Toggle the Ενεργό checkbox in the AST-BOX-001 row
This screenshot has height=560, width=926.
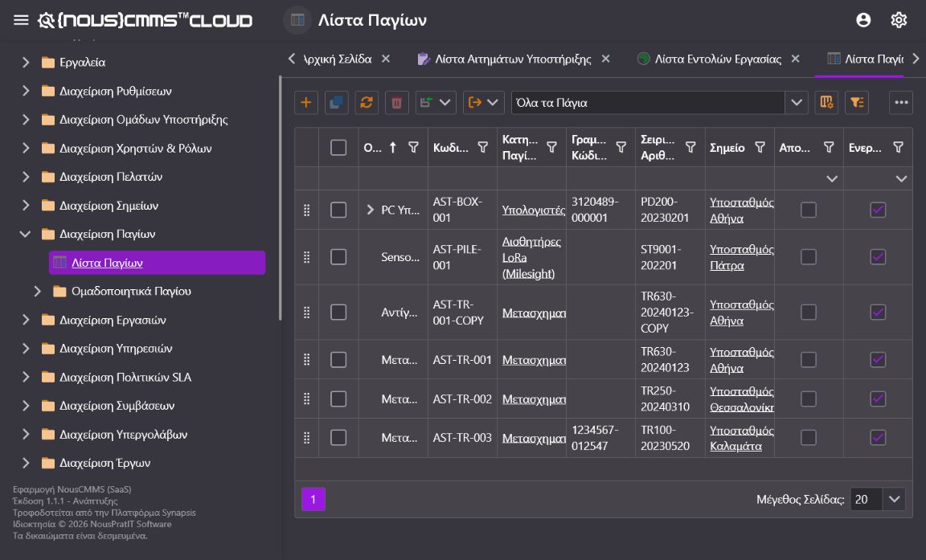pyautogui.click(x=878, y=210)
